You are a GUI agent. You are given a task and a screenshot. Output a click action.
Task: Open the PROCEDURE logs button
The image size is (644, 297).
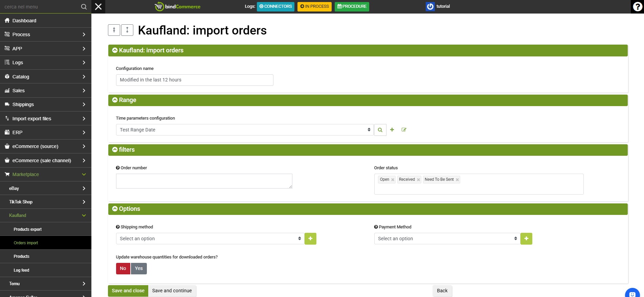(x=352, y=6)
